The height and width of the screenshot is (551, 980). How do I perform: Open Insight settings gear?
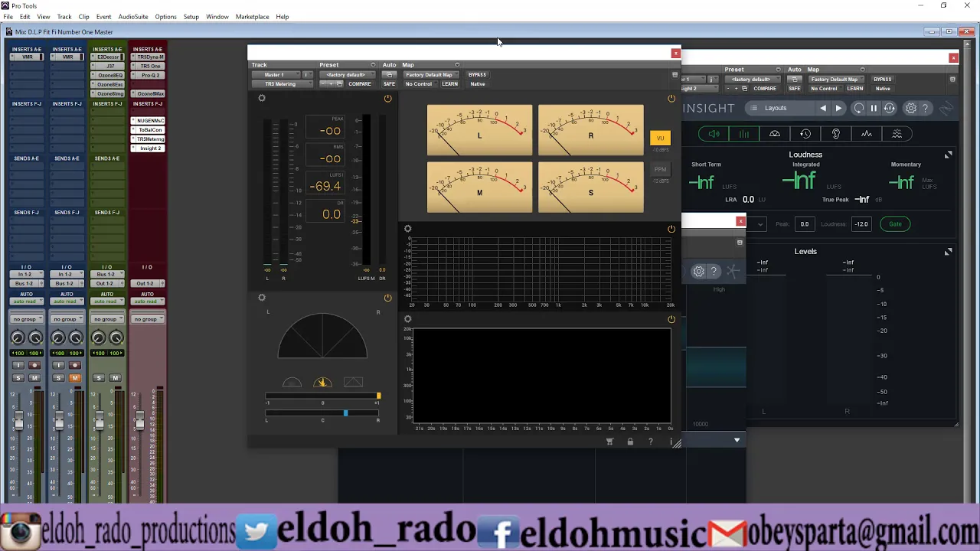(x=910, y=109)
